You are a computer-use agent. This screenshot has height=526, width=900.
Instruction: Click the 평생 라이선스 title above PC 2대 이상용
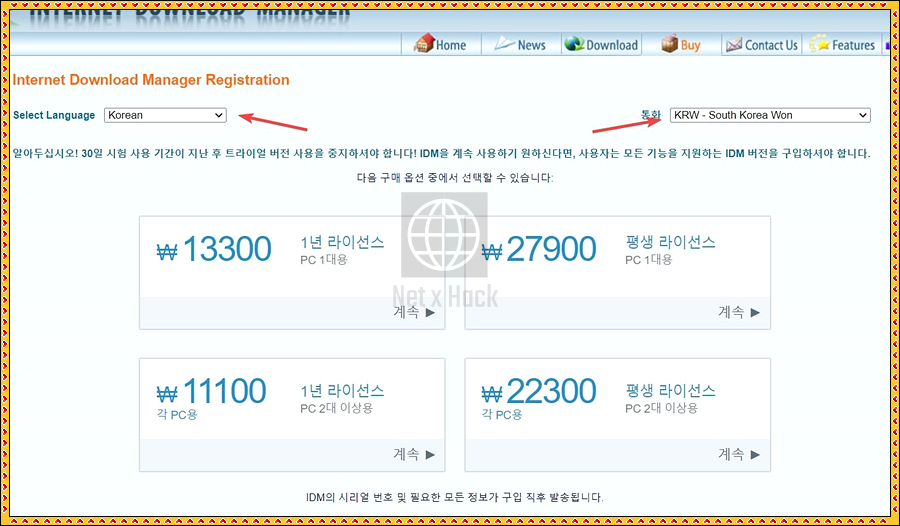(670, 391)
